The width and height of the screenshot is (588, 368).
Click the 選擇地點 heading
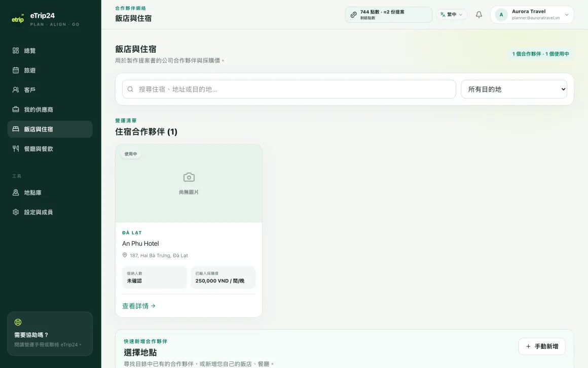140,352
